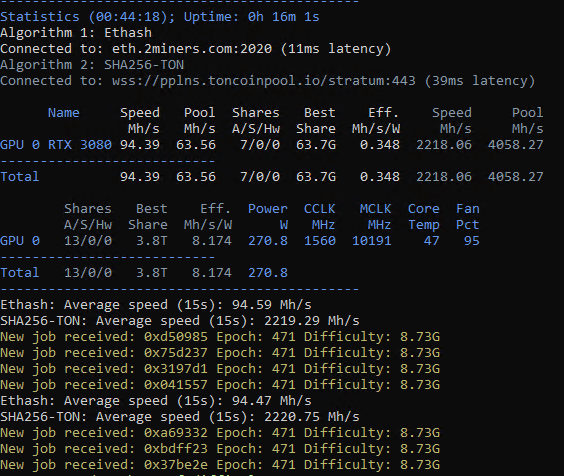Click the Name column header

(x=64, y=113)
